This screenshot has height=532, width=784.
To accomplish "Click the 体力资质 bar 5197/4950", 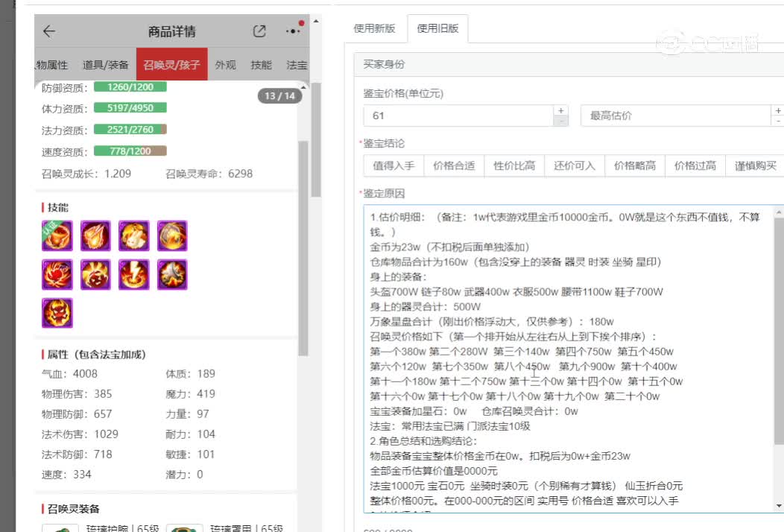I will coord(130,108).
